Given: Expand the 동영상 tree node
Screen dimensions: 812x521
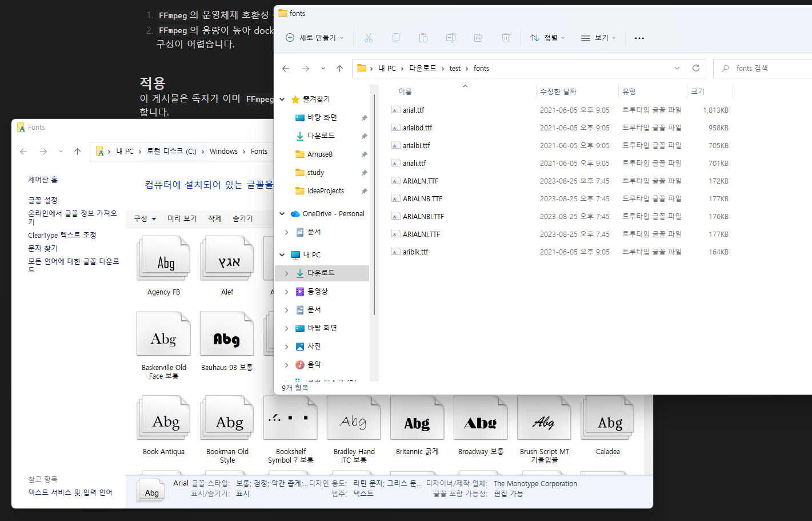Looking at the screenshot, I should (287, 292).
